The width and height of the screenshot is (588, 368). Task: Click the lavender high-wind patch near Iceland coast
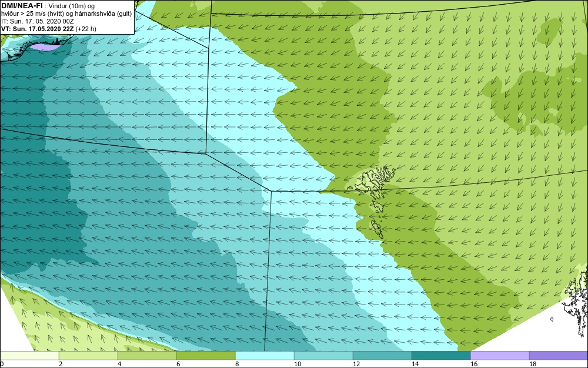pos(44,47)
